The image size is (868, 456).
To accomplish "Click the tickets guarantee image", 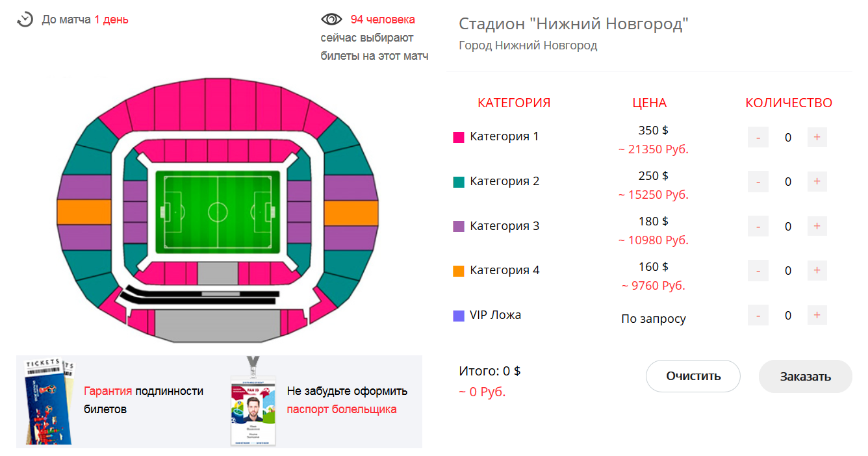I will [x=48, y=401].
